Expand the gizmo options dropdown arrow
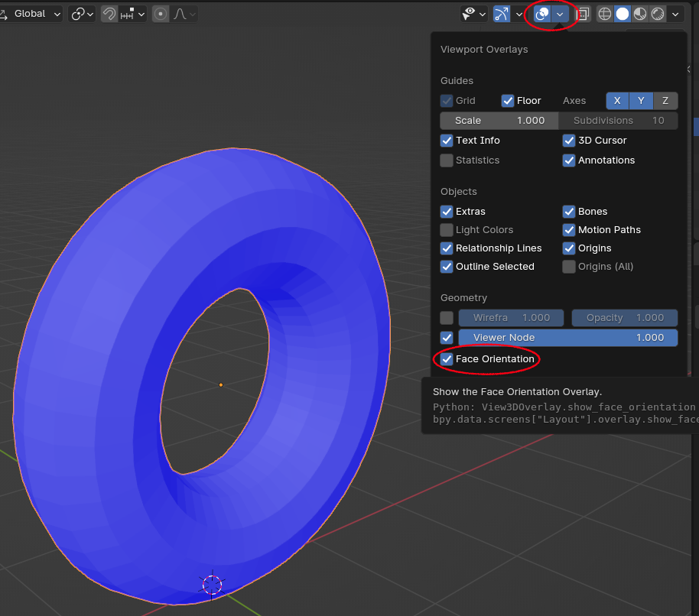This screenshot has height=616, width=699. (519, 14)
